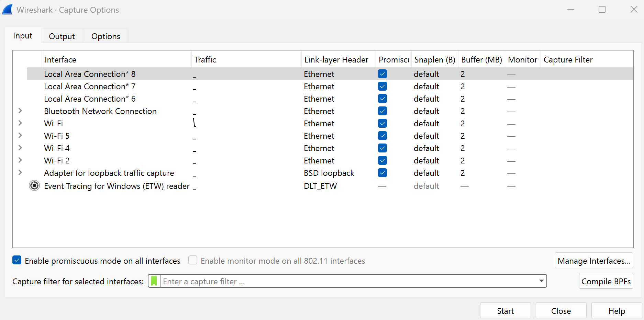644x320 pixels.
Task: Click the ETW reader gear icon
Action: 34,186
